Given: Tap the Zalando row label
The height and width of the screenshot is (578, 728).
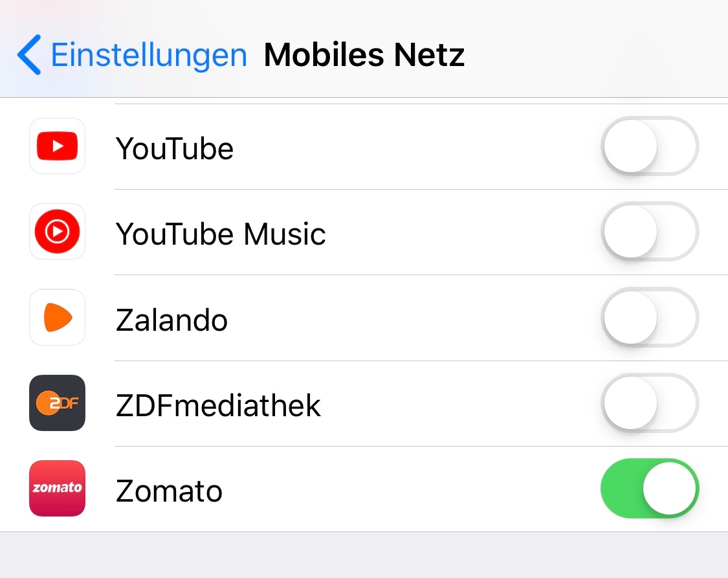Looking at the screenshot, I should pyautogui.click(x=171, y=320).
